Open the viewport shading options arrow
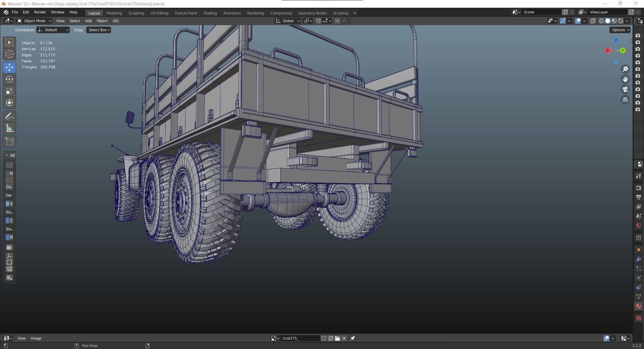644x349 pixels. click(x=627, y=21)
